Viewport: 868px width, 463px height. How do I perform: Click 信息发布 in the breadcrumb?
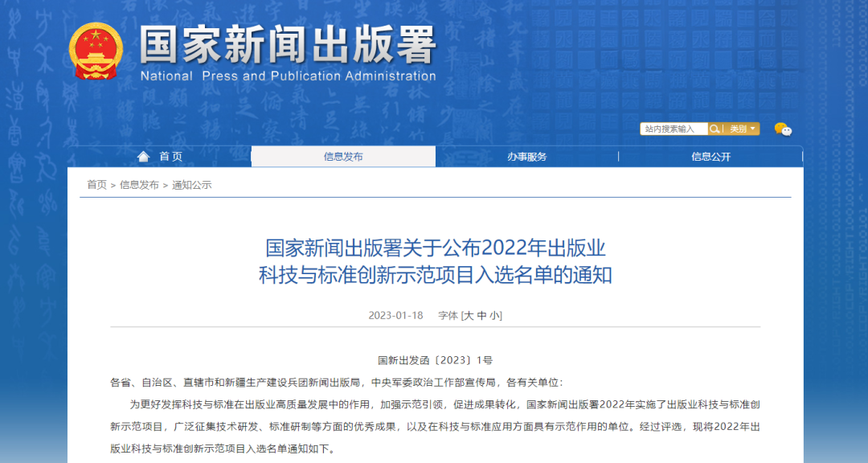(139, 185)
